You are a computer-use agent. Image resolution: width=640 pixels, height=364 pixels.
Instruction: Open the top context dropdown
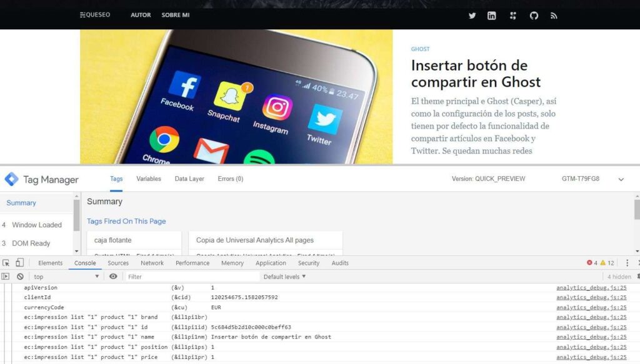point(66,277)
